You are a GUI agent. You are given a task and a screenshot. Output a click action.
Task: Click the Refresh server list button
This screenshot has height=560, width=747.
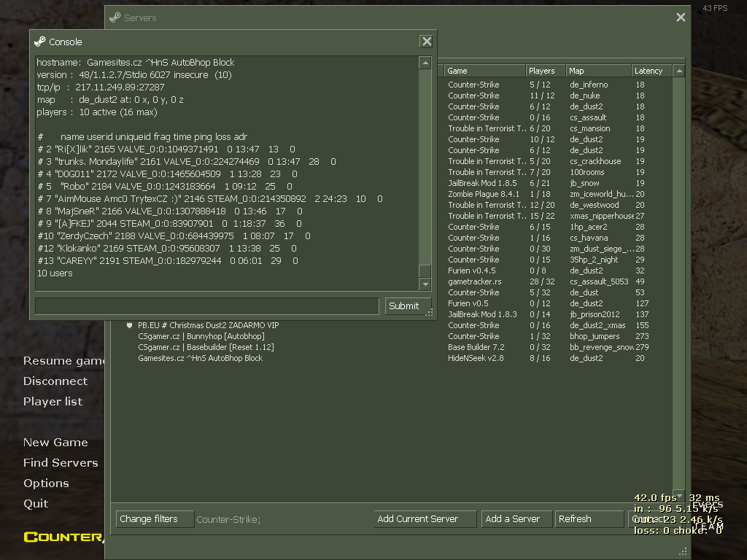click(x=588, y=519)
